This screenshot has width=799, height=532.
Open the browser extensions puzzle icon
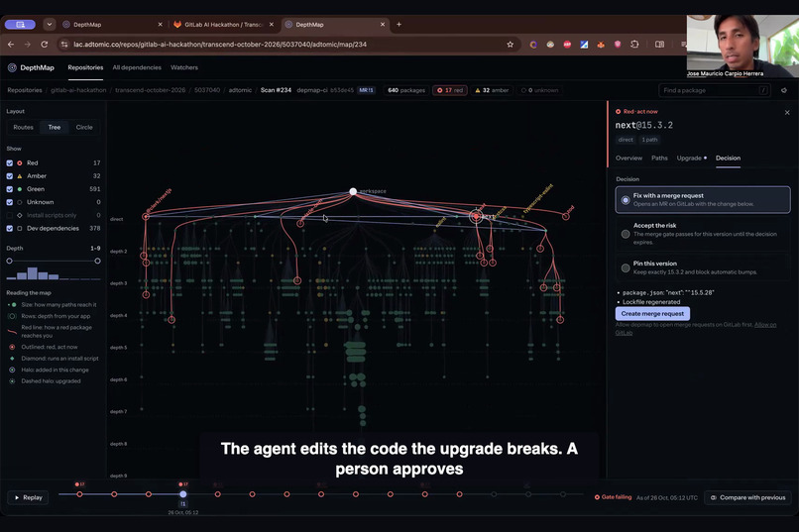pyautogui.click(x=634, y=45)
